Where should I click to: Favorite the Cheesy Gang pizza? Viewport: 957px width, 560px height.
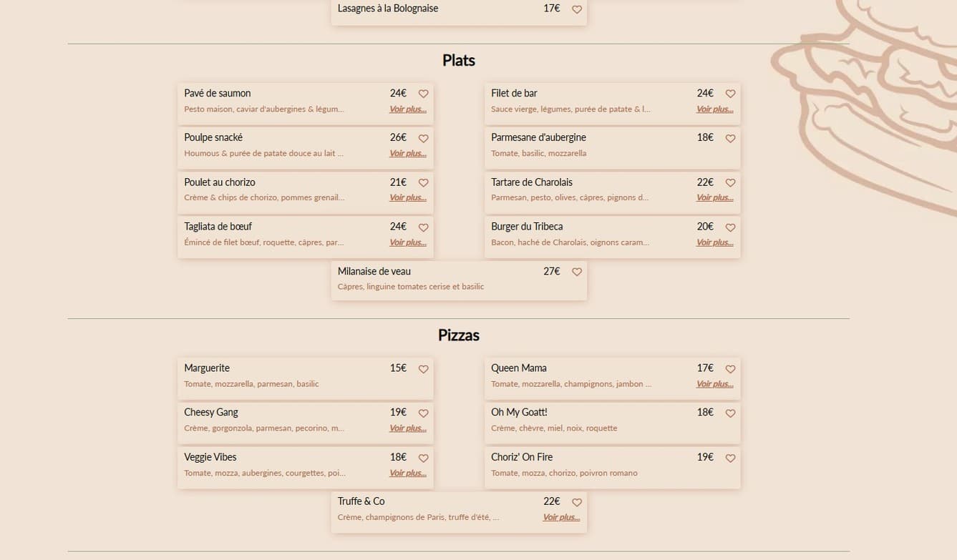pos(423,413)
